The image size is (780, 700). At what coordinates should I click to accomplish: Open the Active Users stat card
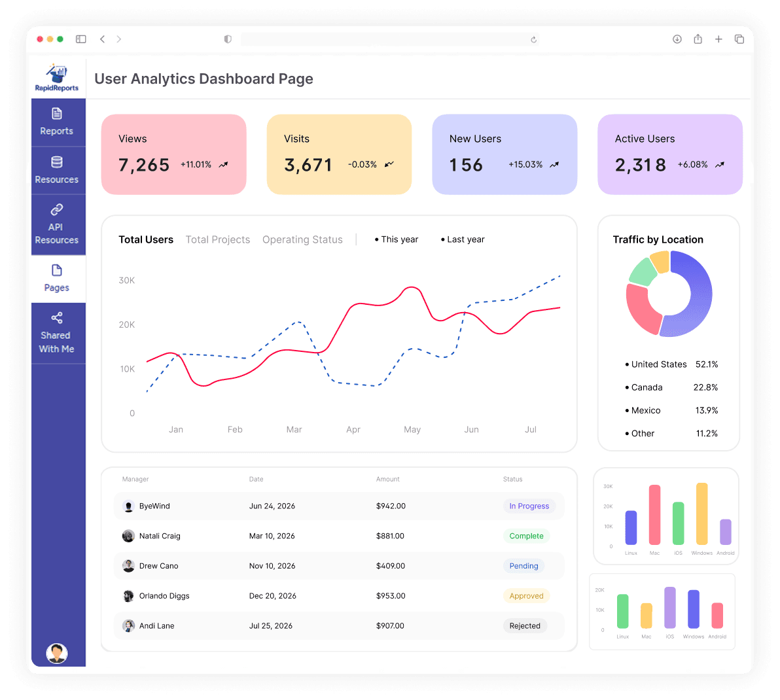(x=670, y=154)
